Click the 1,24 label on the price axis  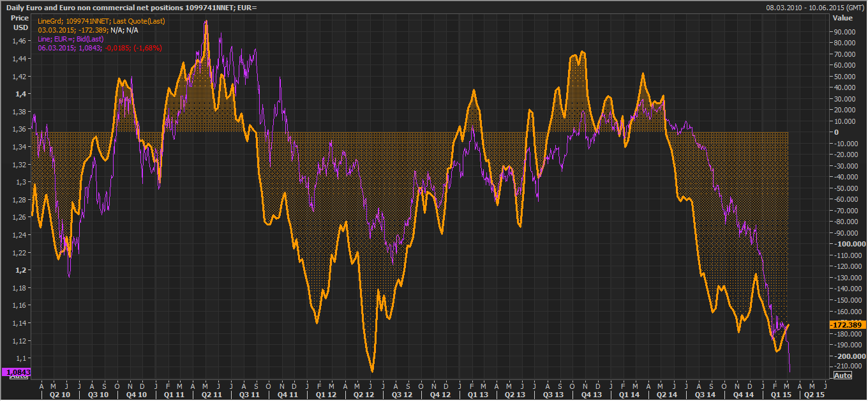(20, 235)
